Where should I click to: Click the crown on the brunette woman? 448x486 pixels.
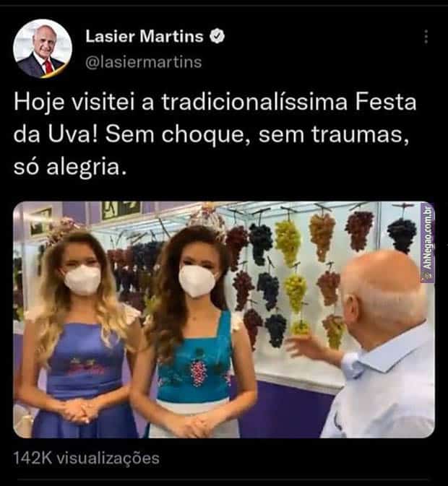[x=207, y=220]
